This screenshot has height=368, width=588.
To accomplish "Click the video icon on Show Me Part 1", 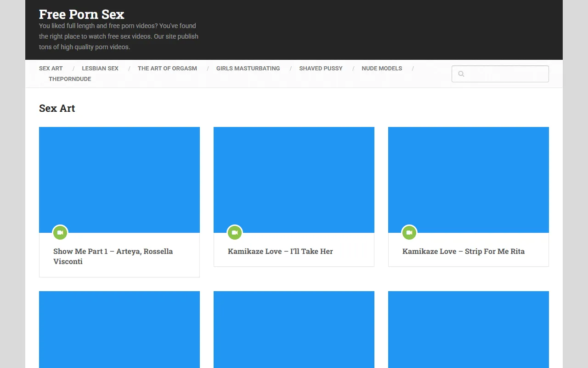I will (60, 233).
